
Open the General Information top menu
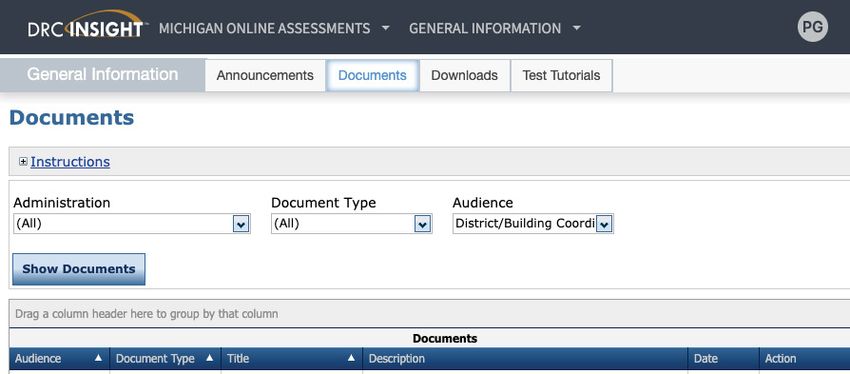pos(494,28)
